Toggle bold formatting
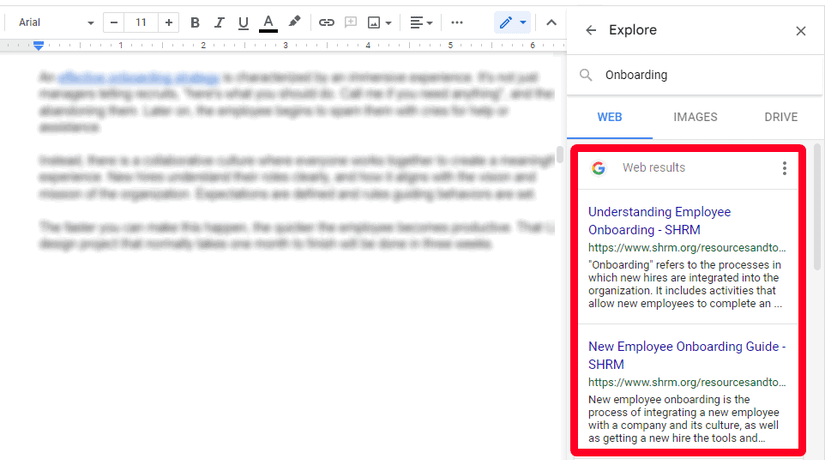The width and height of the screenshot is (825, 460). click(195, 23)
